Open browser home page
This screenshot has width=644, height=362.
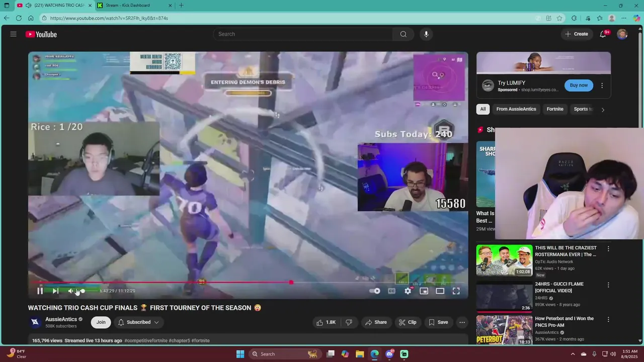(31, 18)
